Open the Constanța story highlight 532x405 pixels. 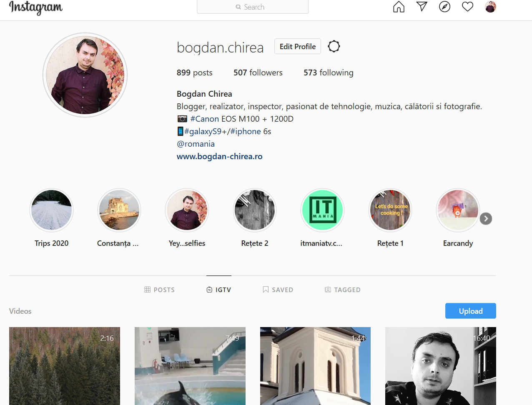click(119, 210)
